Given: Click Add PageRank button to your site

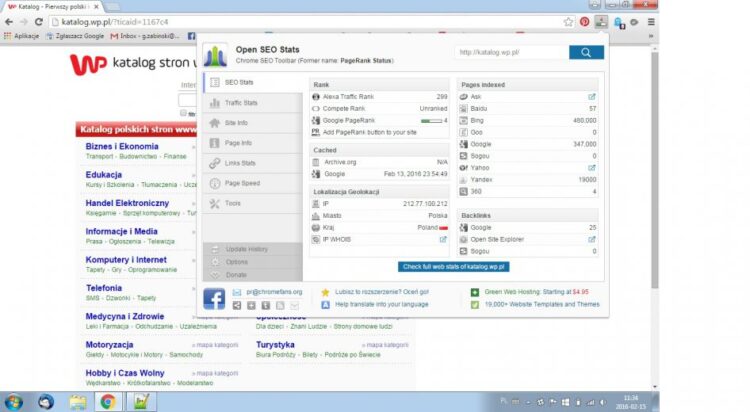Looking at the screenshot, I should 369,133.
